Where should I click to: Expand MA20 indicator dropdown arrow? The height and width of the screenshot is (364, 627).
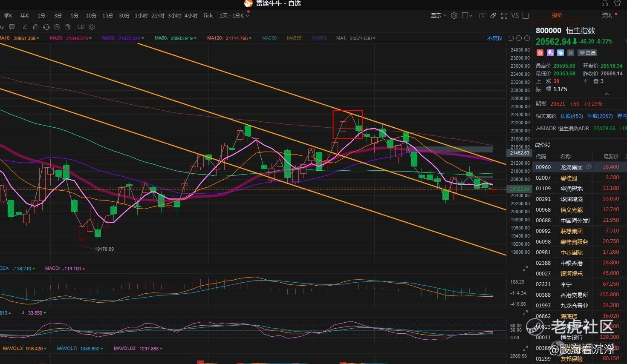click(x=90, y=38)
